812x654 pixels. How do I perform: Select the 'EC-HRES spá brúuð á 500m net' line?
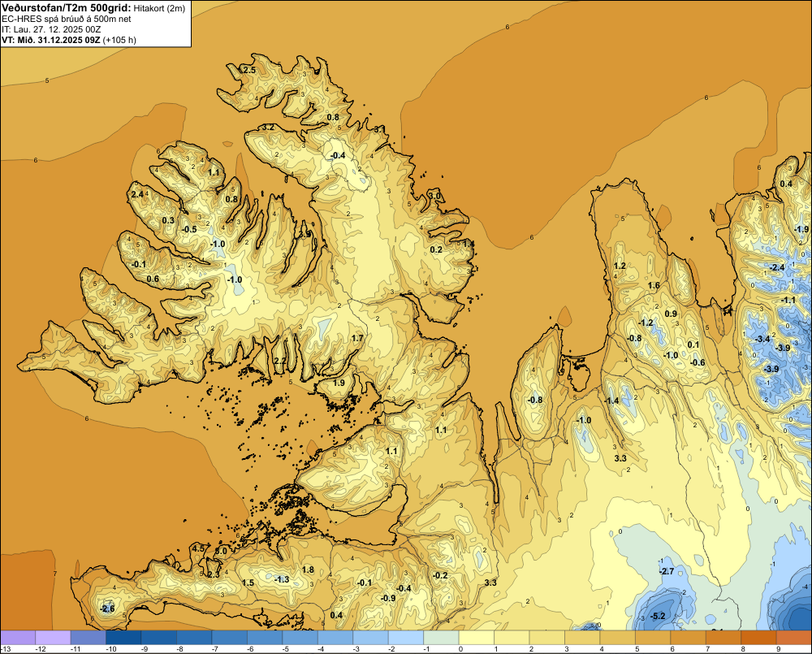(x=66, y=19)
